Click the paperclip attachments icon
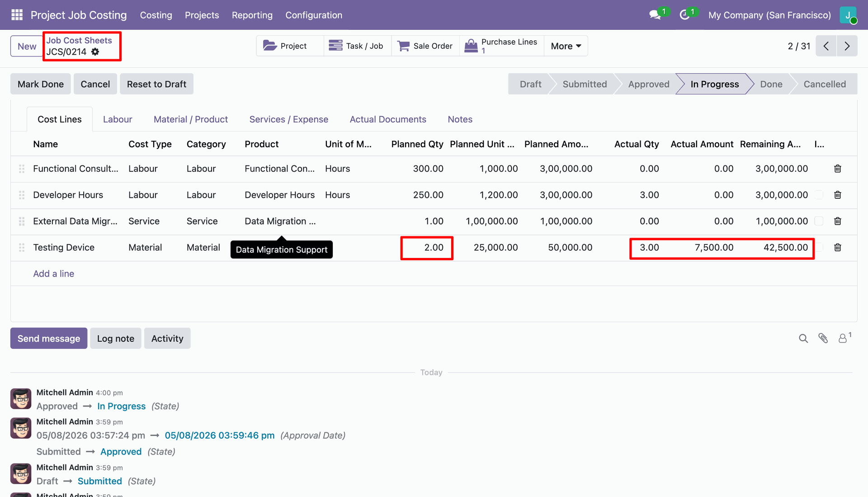 tap(823, 338)
